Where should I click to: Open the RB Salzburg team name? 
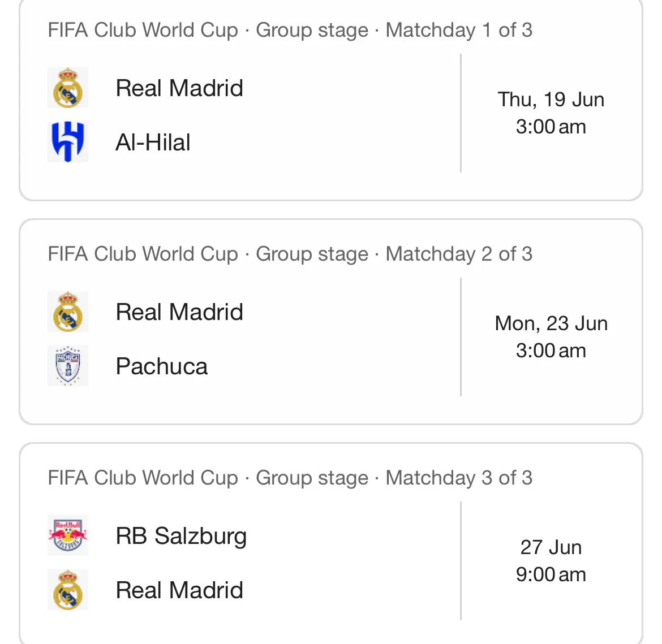[181, 537]
